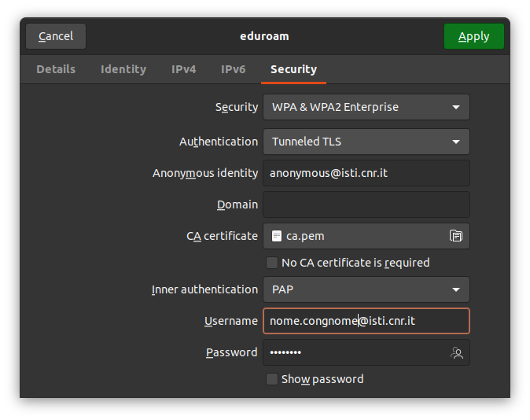Switch to the Details tab
530x420 pixels.
pyautogui.click(x=56, y=69)
